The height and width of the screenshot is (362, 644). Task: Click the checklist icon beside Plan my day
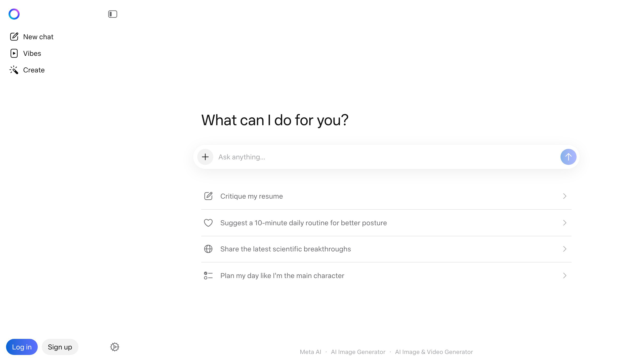point(208,276)
